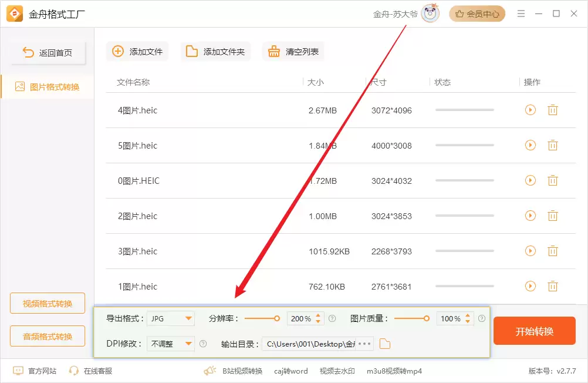Image resolution: width=588 pixels, height=383 pixels.
Task: Remove 2图片.heic with its trash icon
Action: [x=553, y=216]
